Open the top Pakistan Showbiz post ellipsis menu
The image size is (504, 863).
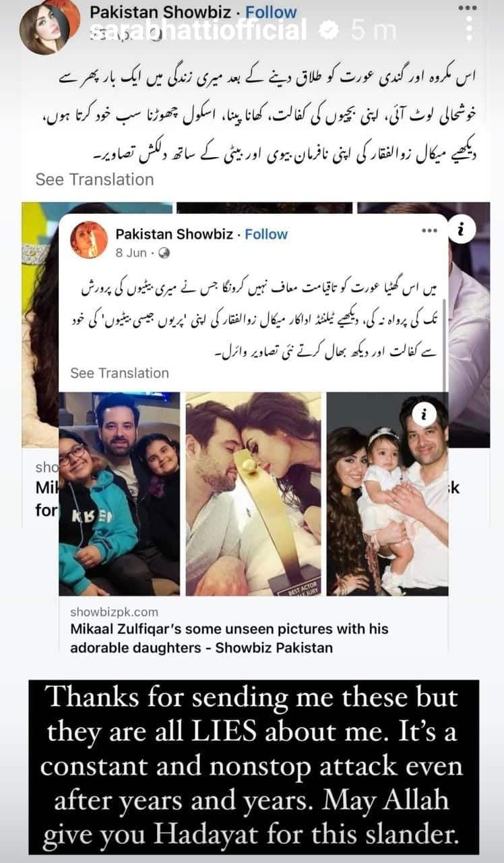coord(468,7)
